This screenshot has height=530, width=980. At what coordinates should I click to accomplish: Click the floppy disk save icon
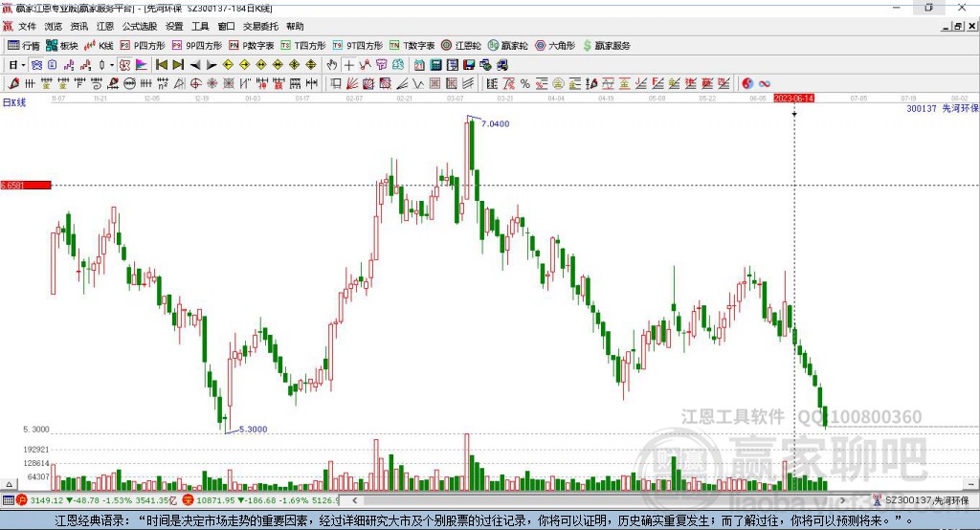coord(469,65)
